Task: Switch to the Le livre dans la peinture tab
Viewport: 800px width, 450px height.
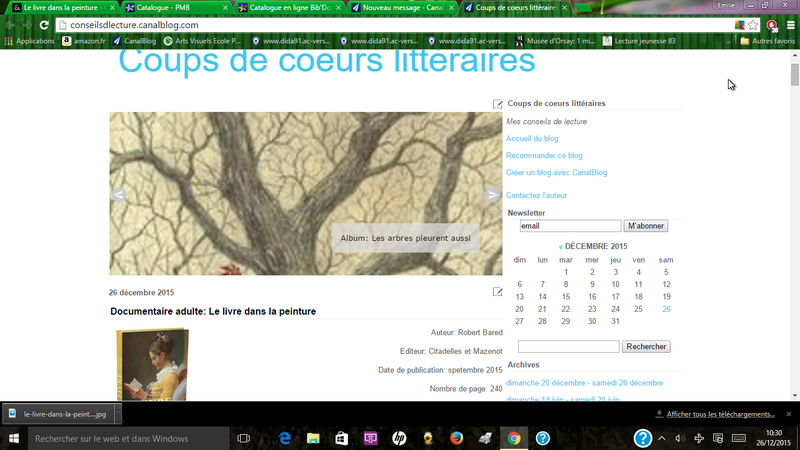Action: [x=61, y=8]
